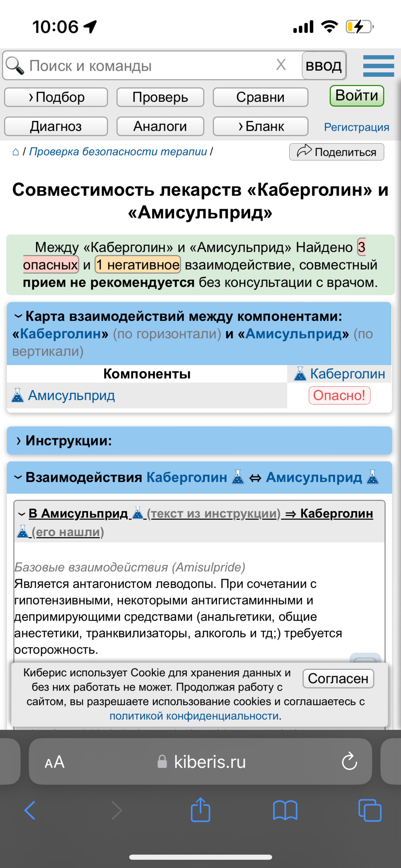Click the Сравни button

[260, 97]
